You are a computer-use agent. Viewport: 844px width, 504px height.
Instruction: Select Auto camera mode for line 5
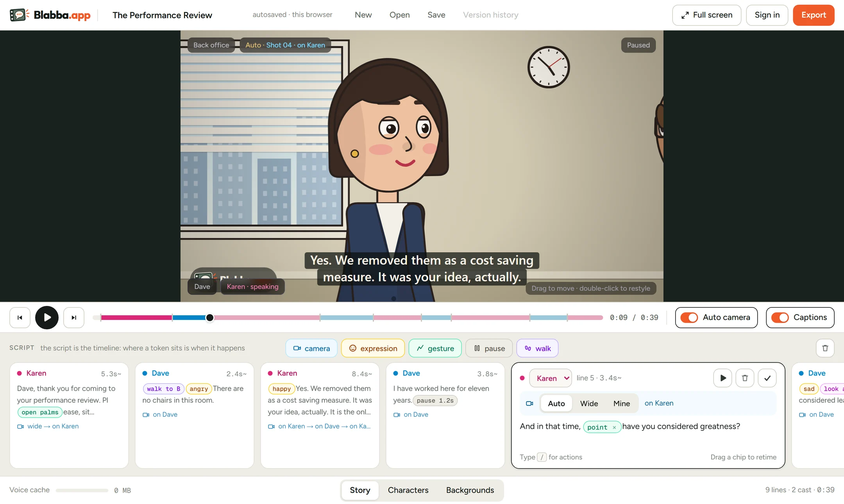point(556,404)
